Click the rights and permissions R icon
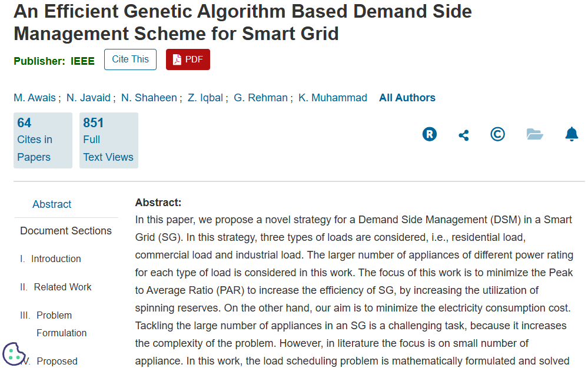This screenshot has width=588, height=371. (430, 134)
